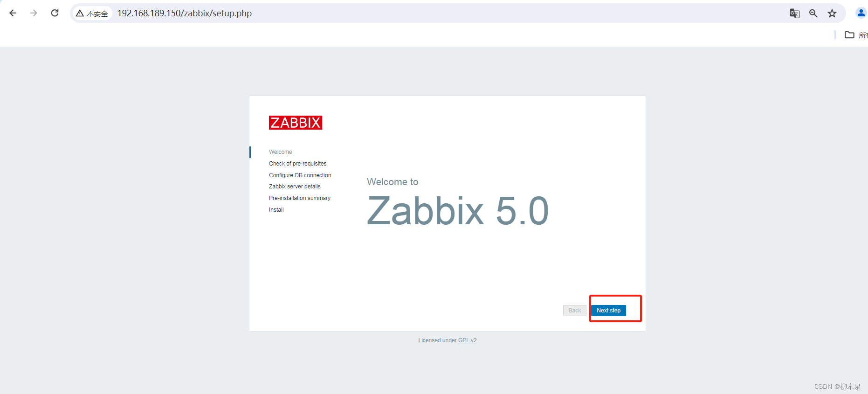Click the browser back arrow icon

tap(13, 13)
